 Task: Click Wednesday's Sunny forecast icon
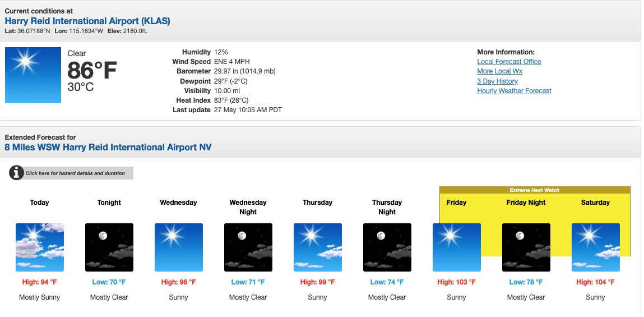(179, 247)
